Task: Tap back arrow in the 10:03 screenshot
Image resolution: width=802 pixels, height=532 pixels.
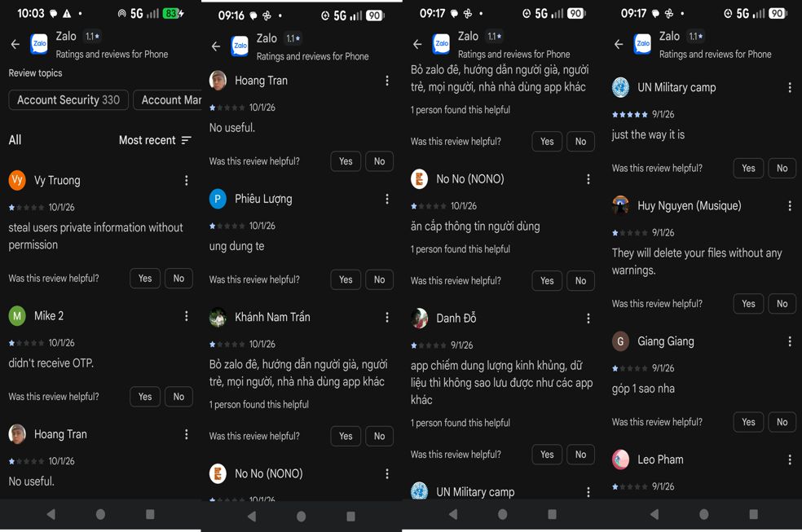Action: tap(15, 45)
